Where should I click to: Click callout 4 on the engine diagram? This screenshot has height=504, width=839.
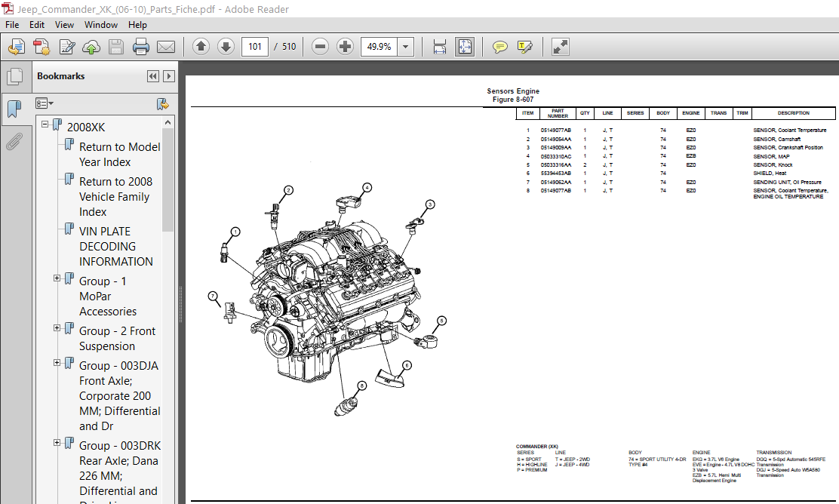tap(367, 187)
